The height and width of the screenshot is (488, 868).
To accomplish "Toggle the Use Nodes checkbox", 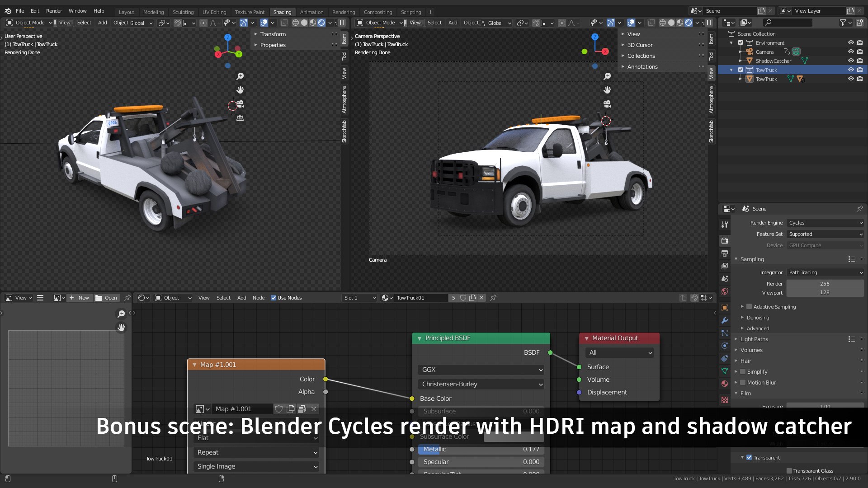I will coord(273,298).
